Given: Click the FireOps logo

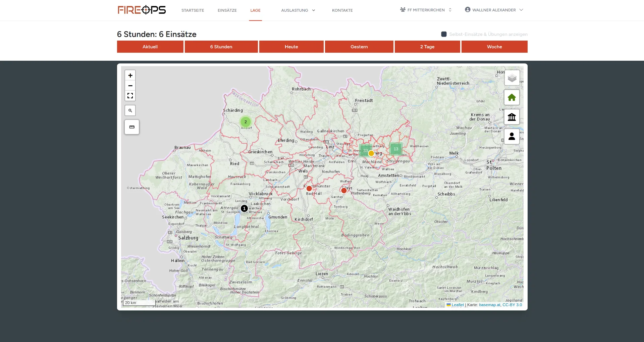Looking at the screenshot, I should (x=142, y=10).
